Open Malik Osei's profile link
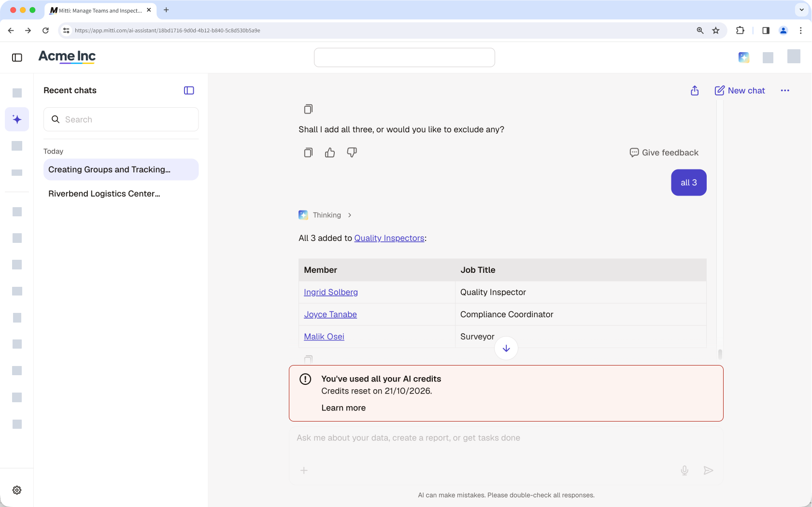Image resolution: width=812 pixels, height=507 pixels. coord(324,337)
